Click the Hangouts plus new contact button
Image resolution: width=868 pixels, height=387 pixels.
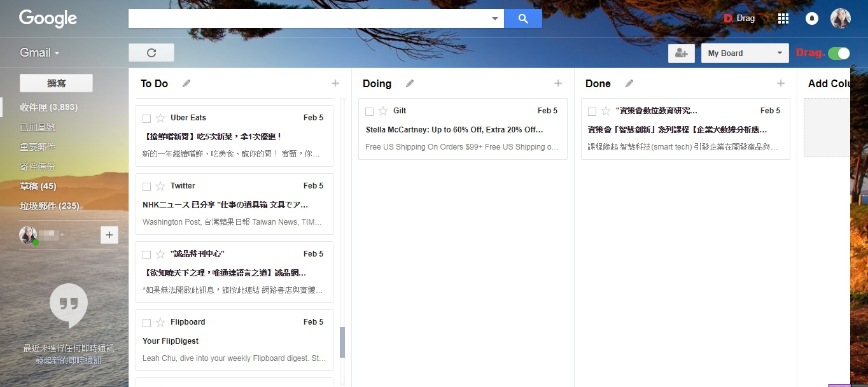pyautogui.click(x=109, y=236)
